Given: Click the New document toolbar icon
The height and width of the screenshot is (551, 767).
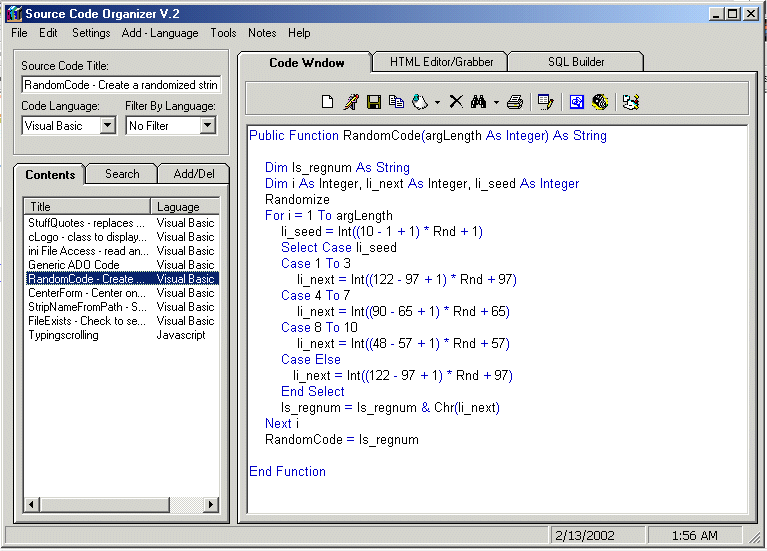Looking at the screenshot, I should [x=327, y=101].
